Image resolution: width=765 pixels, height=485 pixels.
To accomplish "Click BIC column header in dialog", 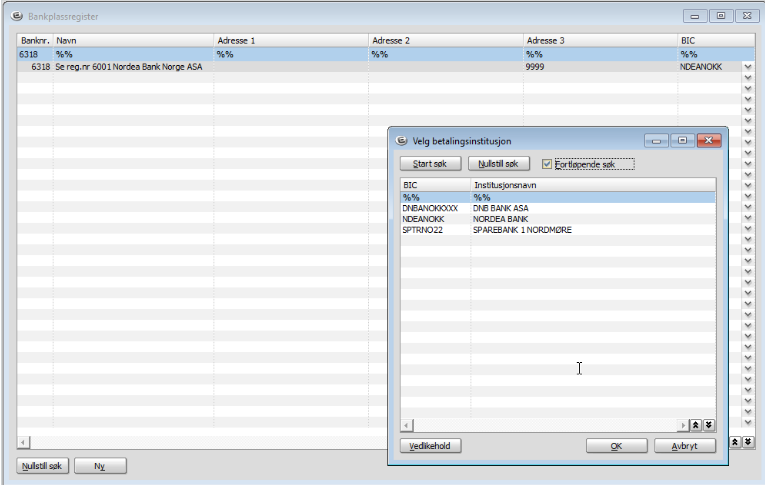I will (x=436, y=185).
